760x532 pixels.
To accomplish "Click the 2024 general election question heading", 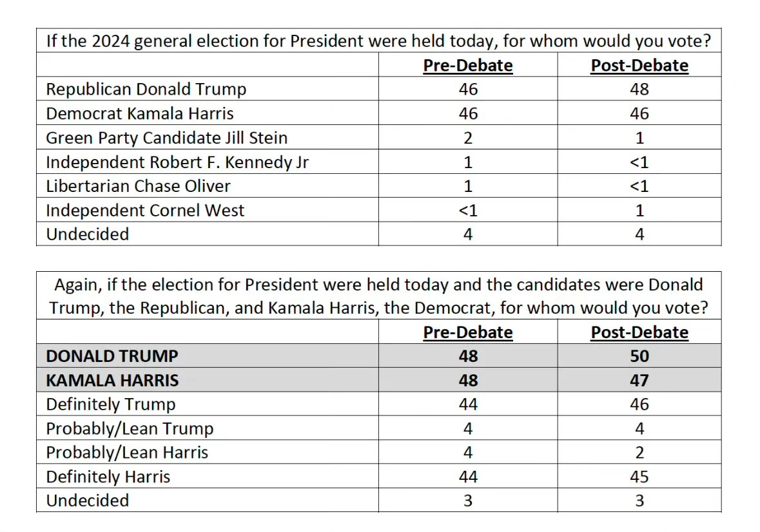I will (378, 41).
